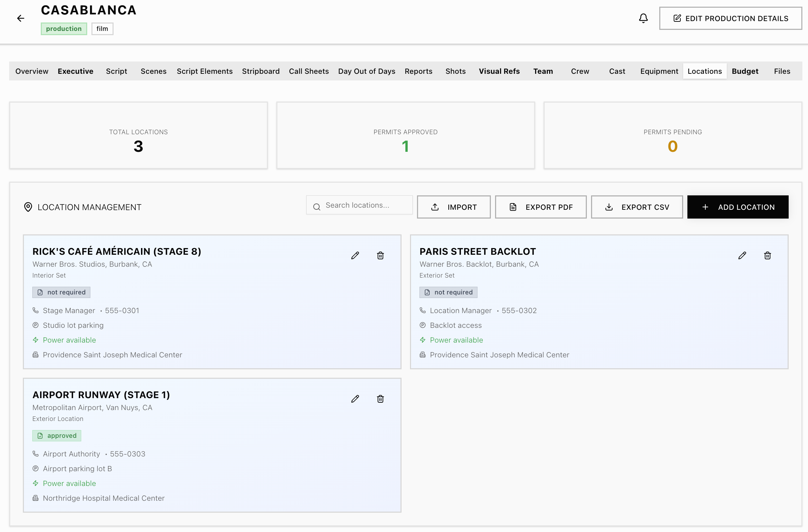
Task: Delete Paris Street Backlot with trash icon
Action: click(768, 255)
